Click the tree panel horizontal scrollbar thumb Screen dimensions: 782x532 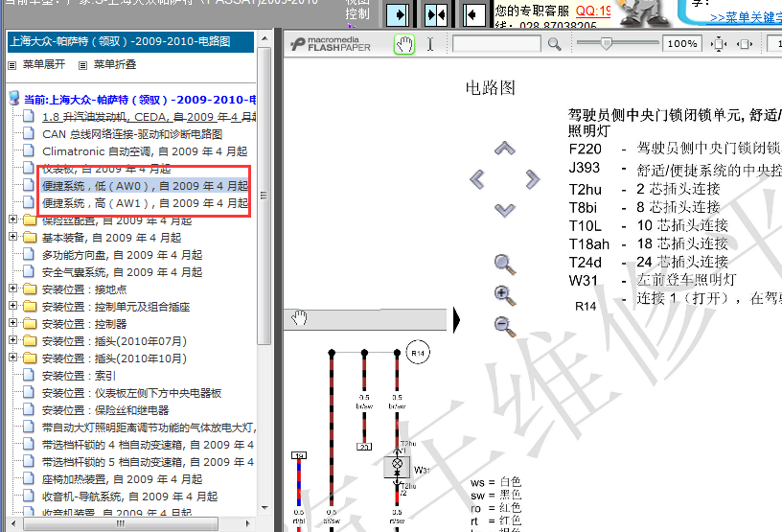point(121,523)
